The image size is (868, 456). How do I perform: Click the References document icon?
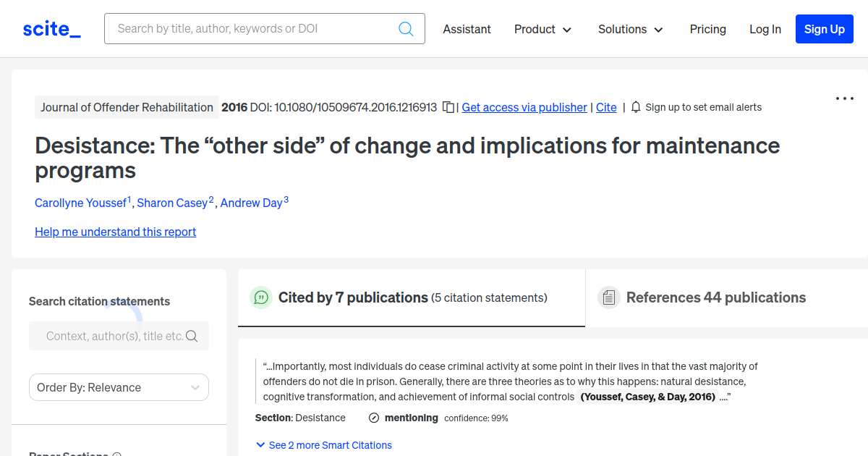point(609,297)
